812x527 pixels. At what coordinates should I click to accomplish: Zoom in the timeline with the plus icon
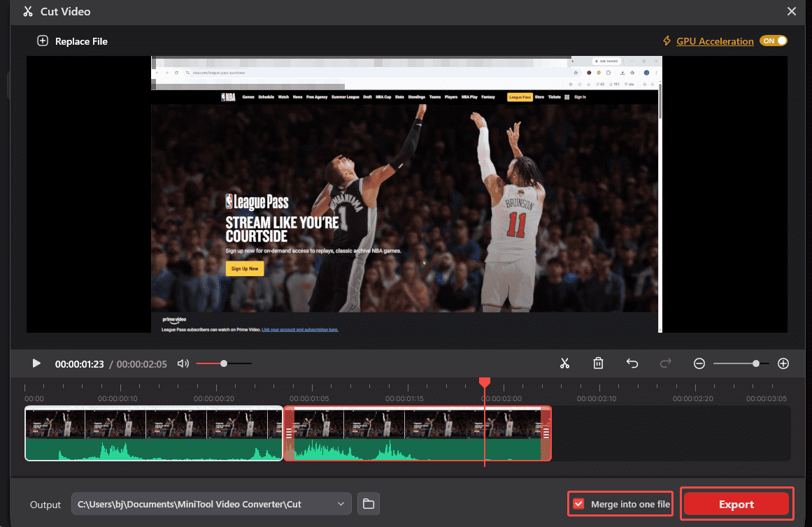783,363
